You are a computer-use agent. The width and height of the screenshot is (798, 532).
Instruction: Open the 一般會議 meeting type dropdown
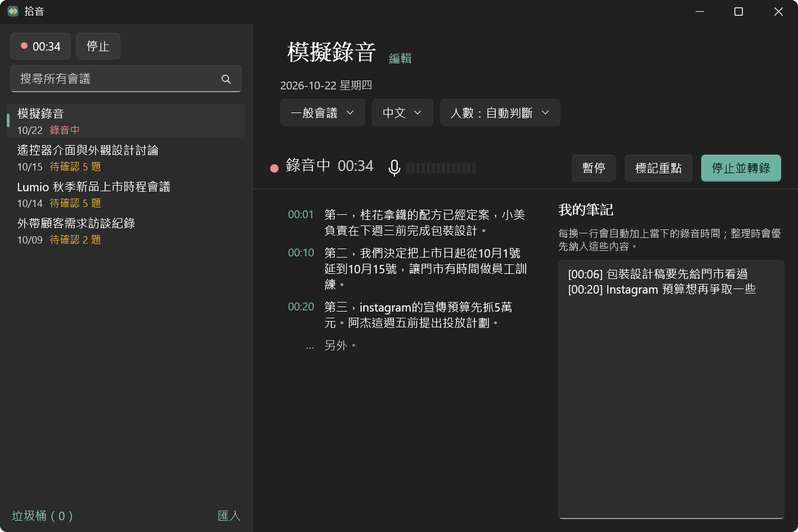[x=322, y=112]
